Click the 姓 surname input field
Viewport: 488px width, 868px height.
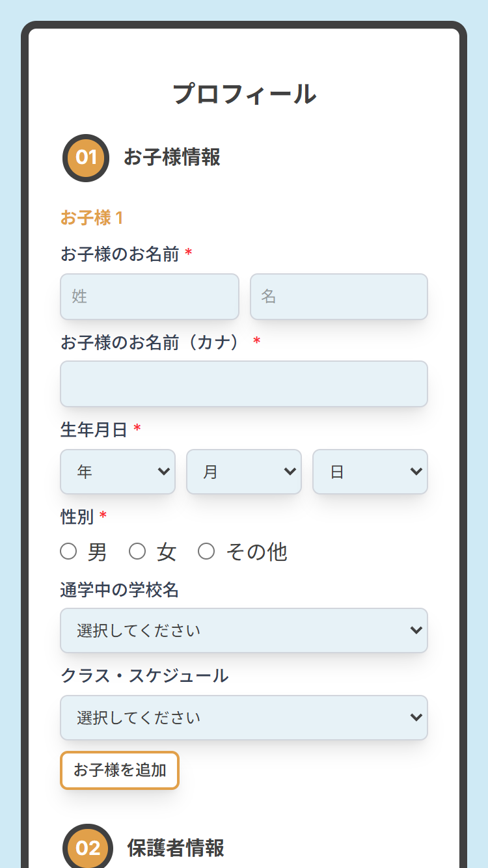tap(149, 297)
